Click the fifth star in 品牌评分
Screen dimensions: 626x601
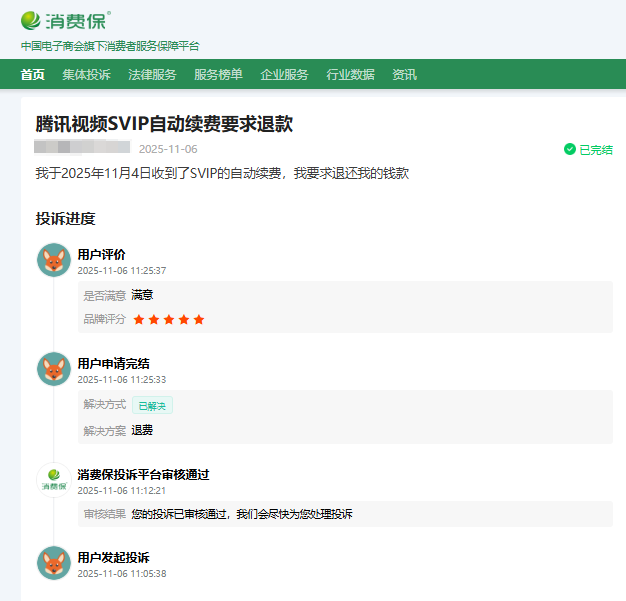(199, 320)
